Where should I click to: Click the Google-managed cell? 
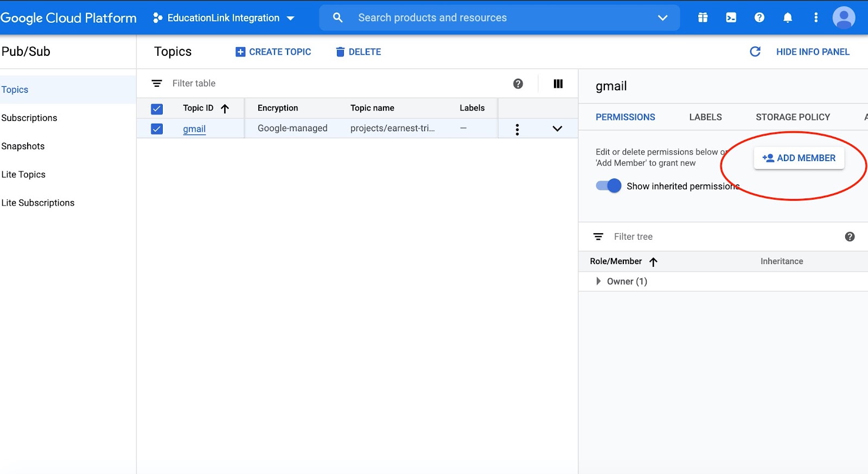(292, 128)
